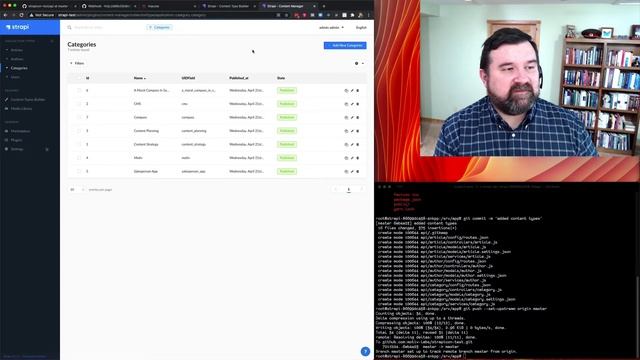Duplicate the Content Planning row
Screen dimensions: 640x360
click(x=346, y=131)
